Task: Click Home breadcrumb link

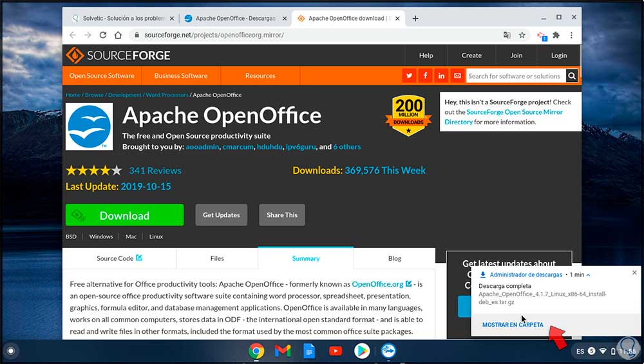Action: point(73,95)
